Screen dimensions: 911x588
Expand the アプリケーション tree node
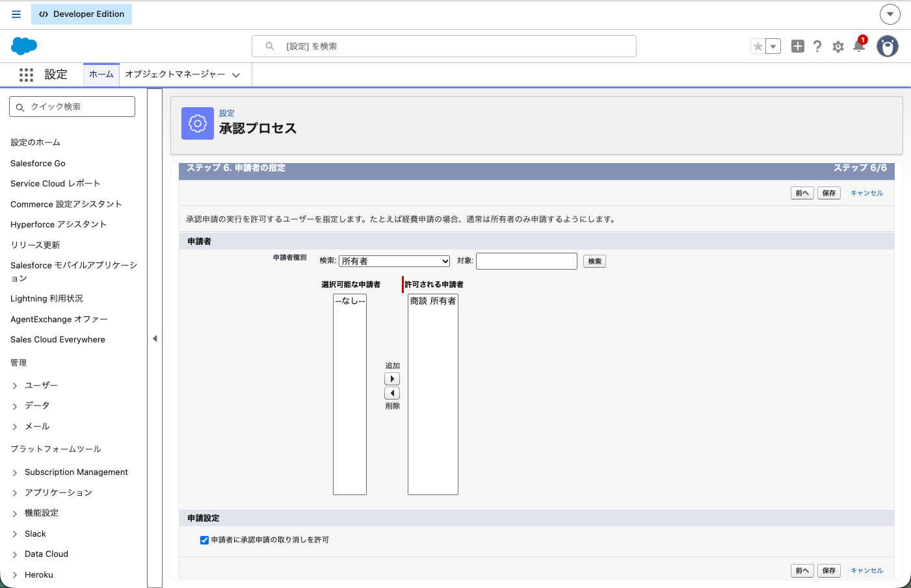pos(14,493)
